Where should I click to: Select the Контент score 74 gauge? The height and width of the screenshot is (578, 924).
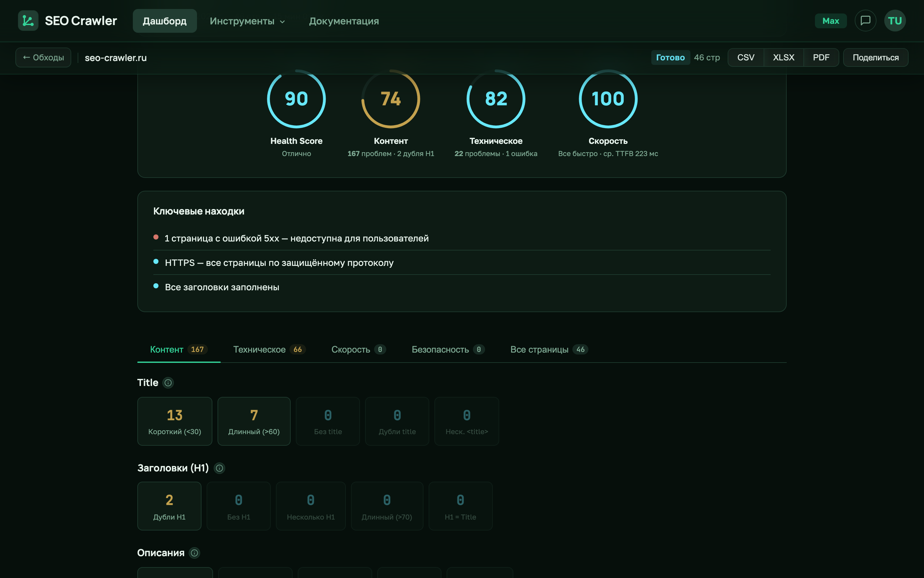tap(390, 99)
